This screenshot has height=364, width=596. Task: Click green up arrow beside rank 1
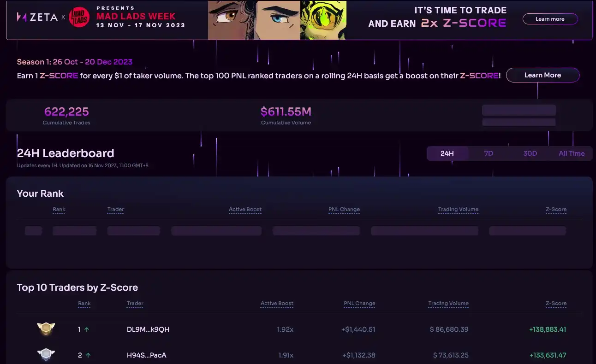(87, 329)
